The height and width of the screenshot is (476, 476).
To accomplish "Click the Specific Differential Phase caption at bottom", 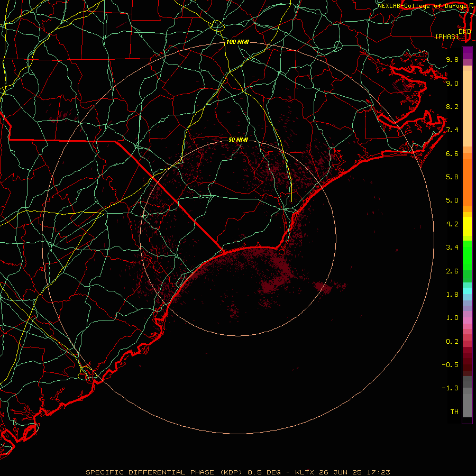I will tap(238, 472).
